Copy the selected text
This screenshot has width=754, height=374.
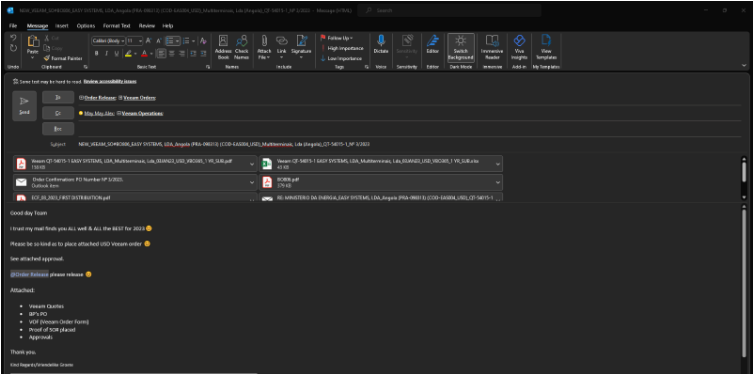pyautogui.click(x=53, y=48)
